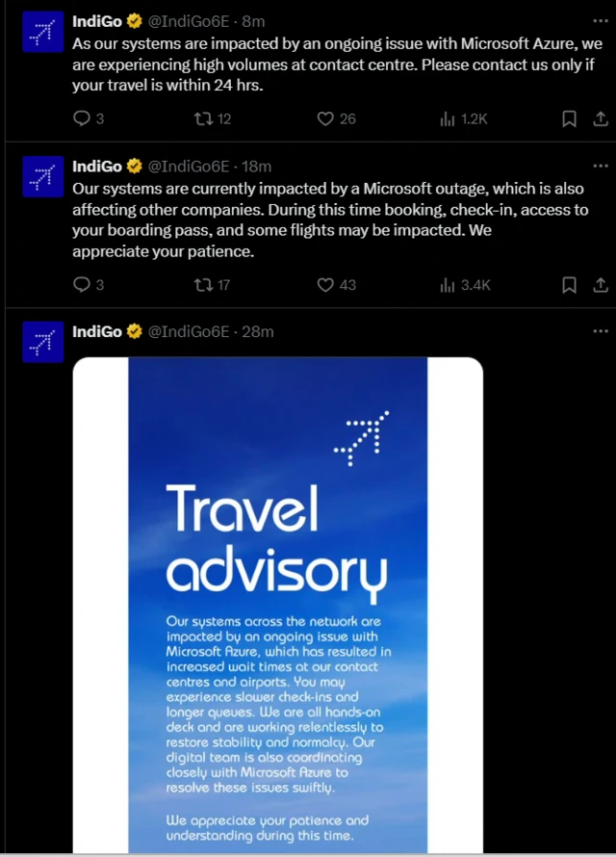
Task: Click the share icon on the 8m tweet
Action: click(x=603, y=118)
